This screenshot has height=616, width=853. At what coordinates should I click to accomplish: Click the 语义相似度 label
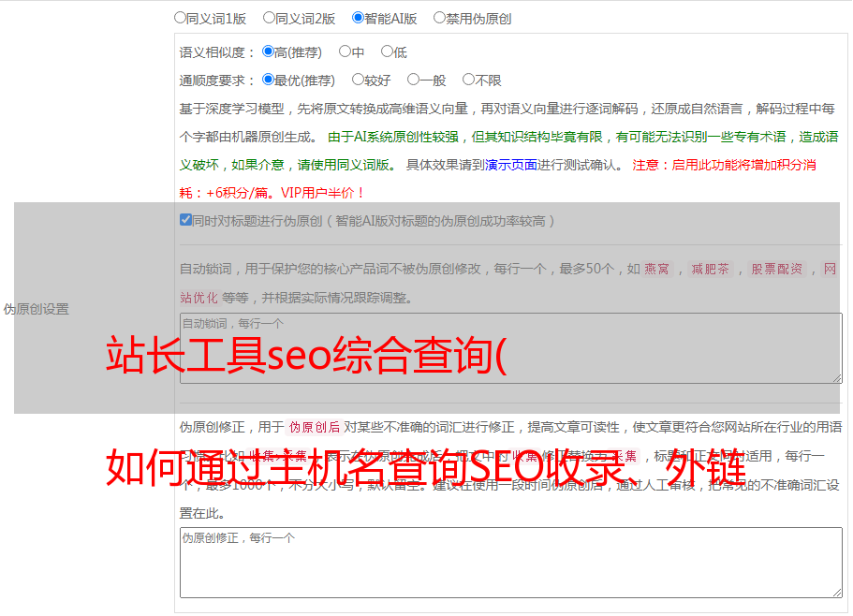point(216,52)
